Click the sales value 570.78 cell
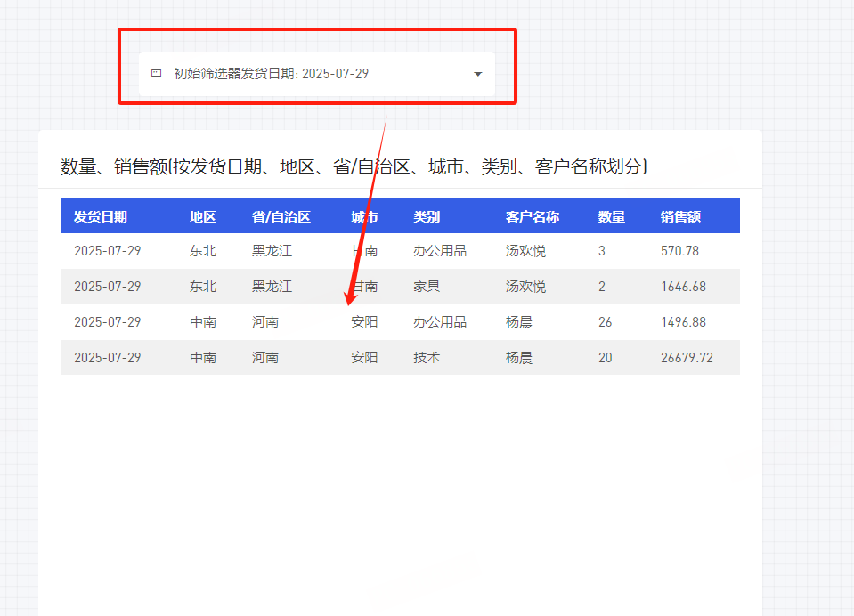Image resolution: width=854 pixels, height=616 pixels. coord(679,251)
